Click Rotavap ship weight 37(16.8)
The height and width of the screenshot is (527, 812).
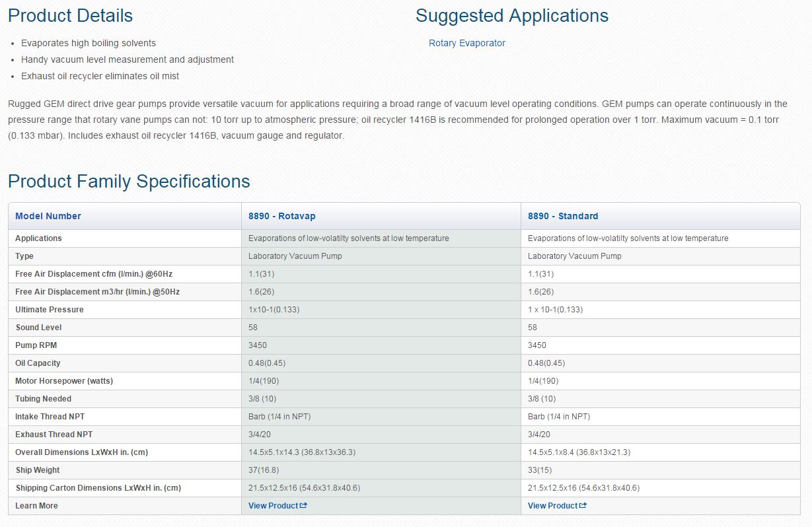[264, 470]
